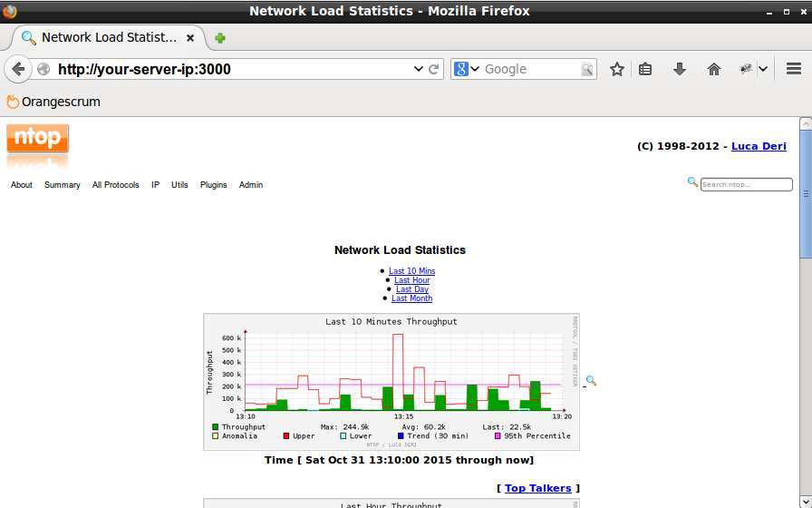The height and width of the screenshot is (508, 812).
Task: Open the Last Hour link
Action: (x=412, y=280)
